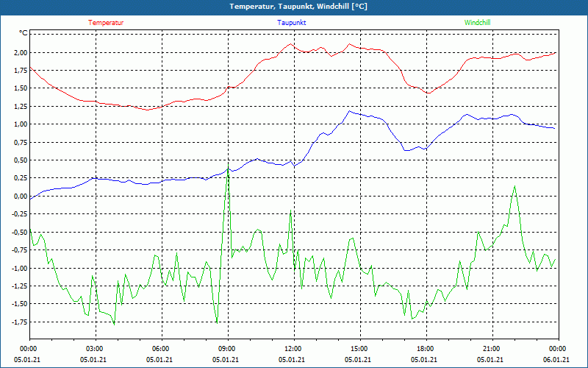Click the green Windchill legend label

click(477, 23)
